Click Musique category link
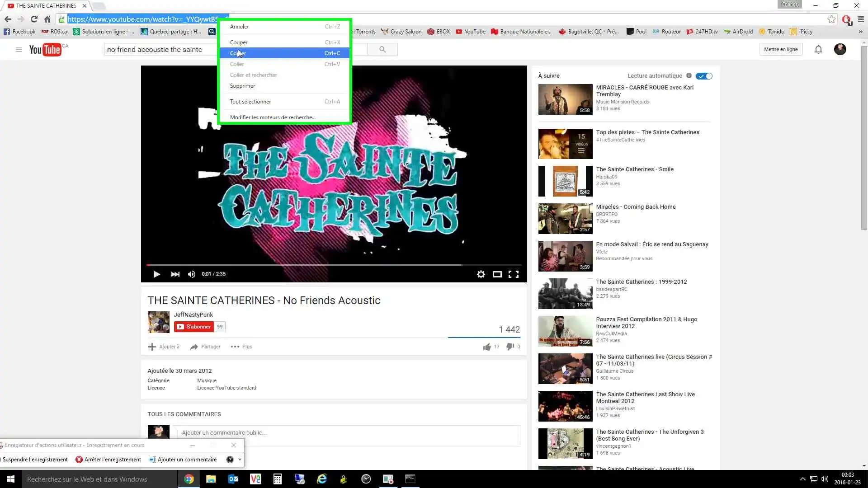 pyautogui.click(x=207, y=380)
